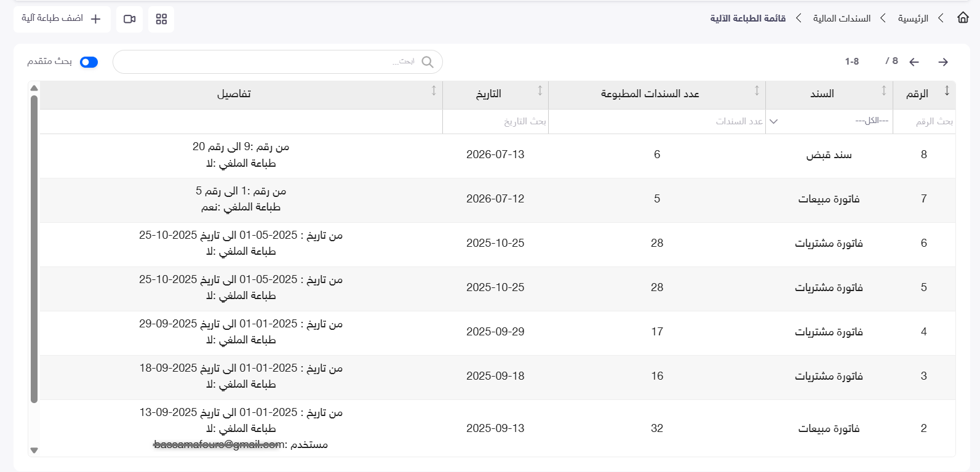This screenshot has height=472, width=980.
Task: Click the video camera icon
Action: (129, 19)
